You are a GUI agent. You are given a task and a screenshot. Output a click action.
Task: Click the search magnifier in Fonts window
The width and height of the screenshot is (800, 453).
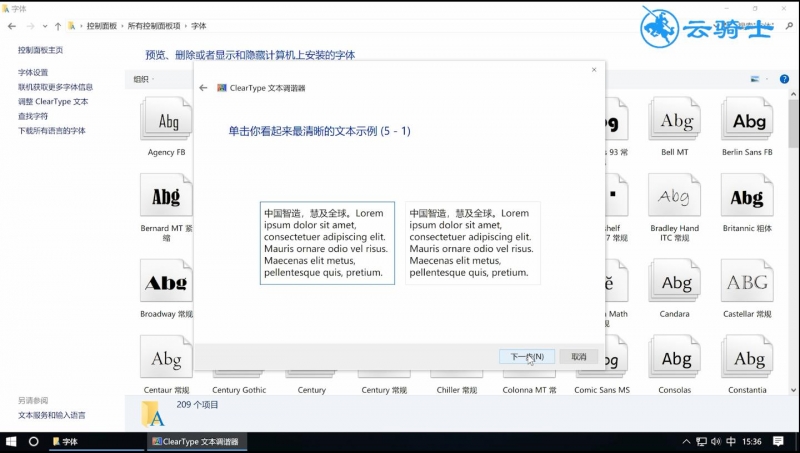click(789, 26)
